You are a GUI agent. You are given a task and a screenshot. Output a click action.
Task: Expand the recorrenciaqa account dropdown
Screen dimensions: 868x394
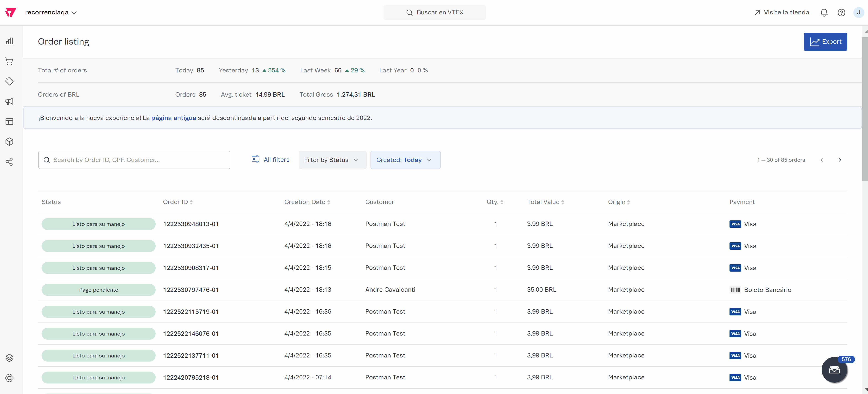[51, 13]
